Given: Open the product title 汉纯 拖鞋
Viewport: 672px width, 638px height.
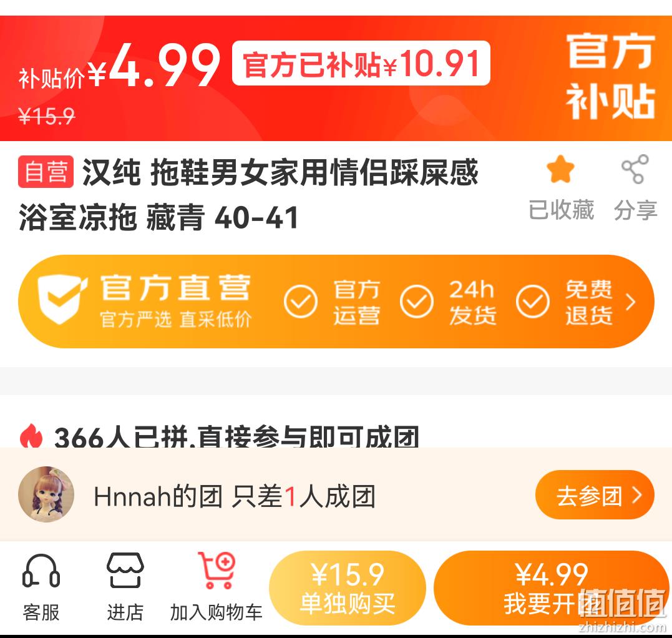Looking at the screenshot, I should click(x=248, y=195).
